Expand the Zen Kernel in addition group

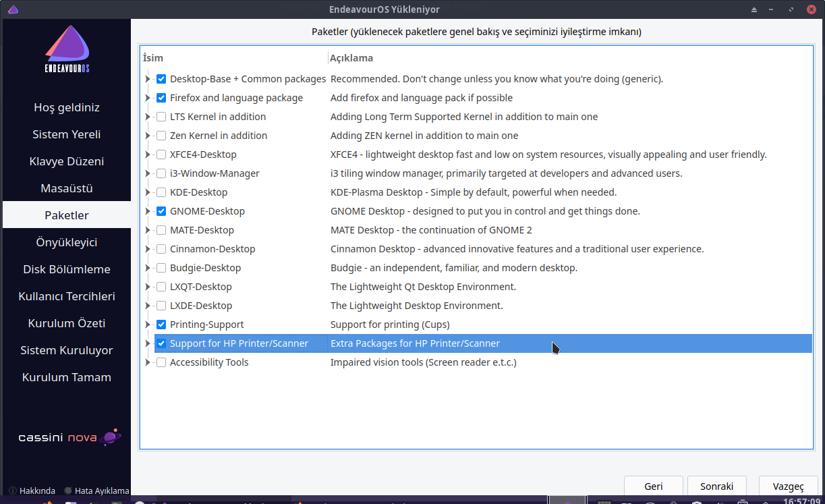148,136
